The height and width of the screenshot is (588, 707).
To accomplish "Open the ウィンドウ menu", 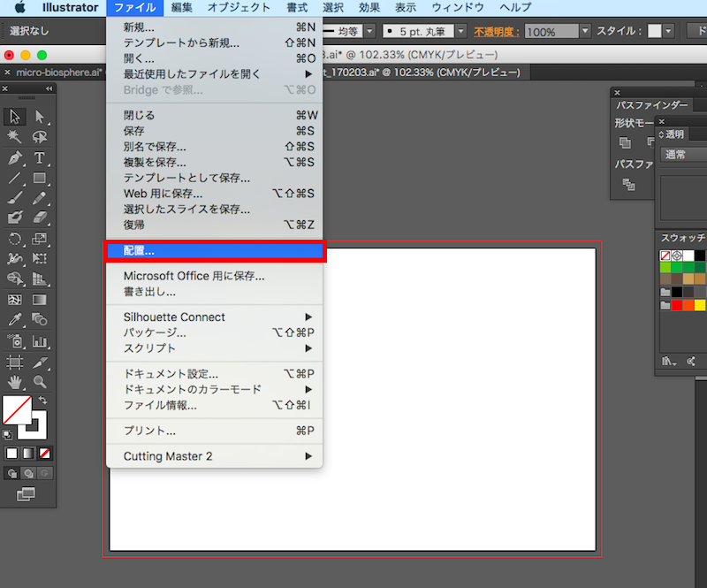I will [x=458, y=8].
